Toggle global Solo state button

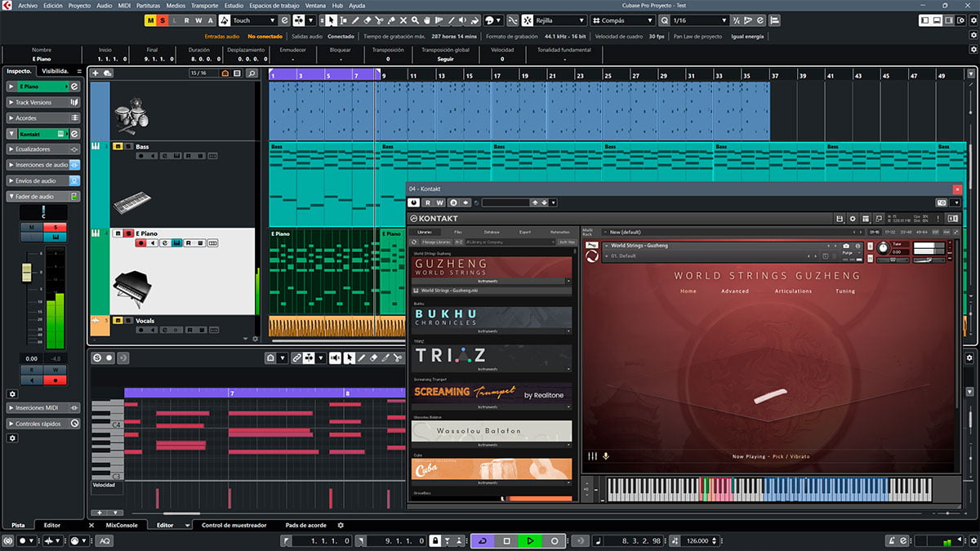pyautogui.click(x=163, y=20)
